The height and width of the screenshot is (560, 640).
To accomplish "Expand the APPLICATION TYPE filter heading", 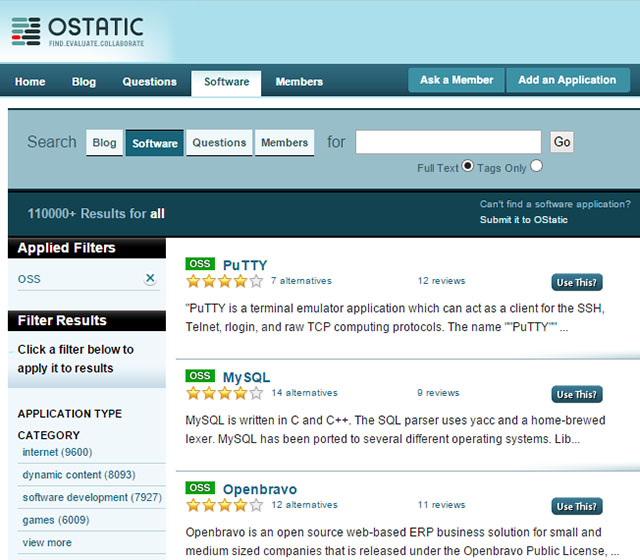I will (x=70, y=413).
